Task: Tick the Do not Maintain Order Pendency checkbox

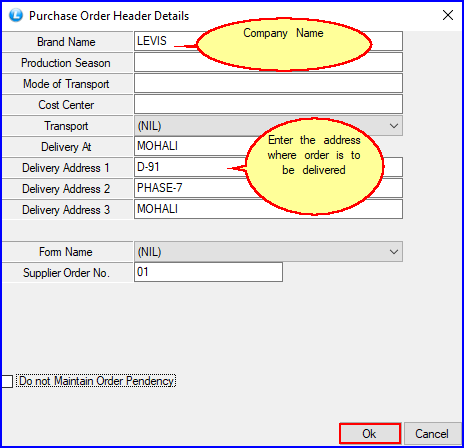Action: (x=7, y=381)
